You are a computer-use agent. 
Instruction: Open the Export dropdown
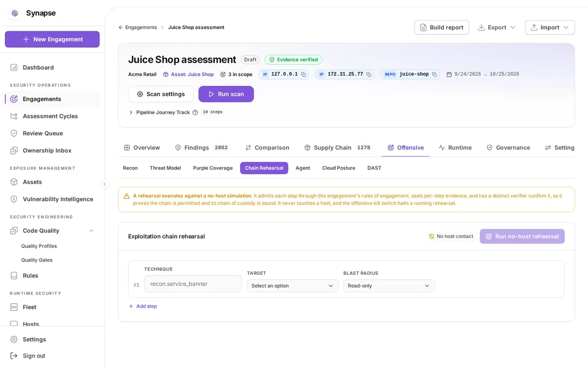click(496, 27)
